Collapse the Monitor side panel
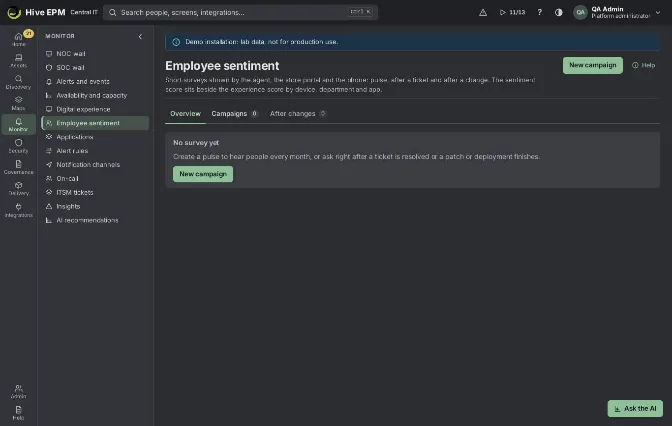Screen dimensions: 672x426 (x=140, y=36)
